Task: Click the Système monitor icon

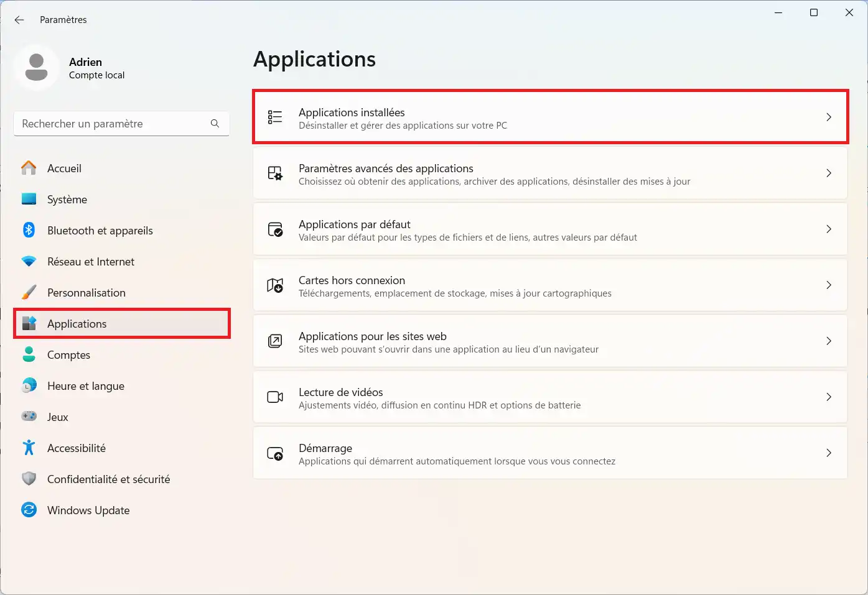Action: 29,199
